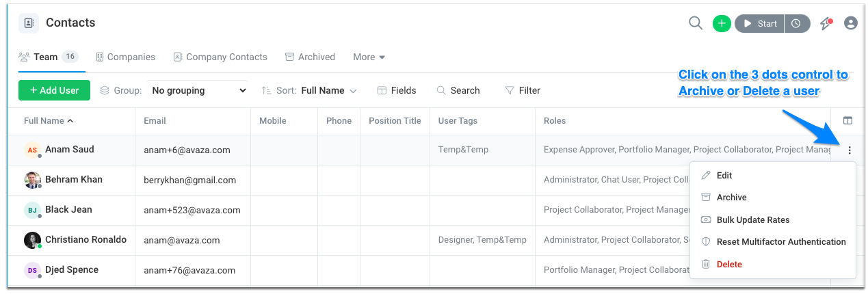Viewport: 868px width, 294px height.
Task: Click the three dots on Anam Saud row
Action: [x=850, y=150]
